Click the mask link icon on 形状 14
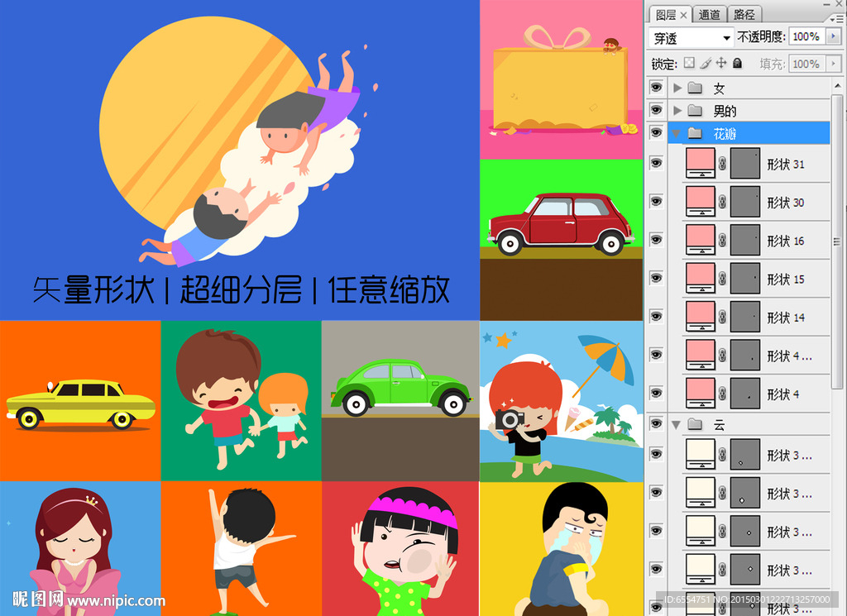The height and width of the screenshot is (616, 847). pyautogui.click(x=722, y=317)
